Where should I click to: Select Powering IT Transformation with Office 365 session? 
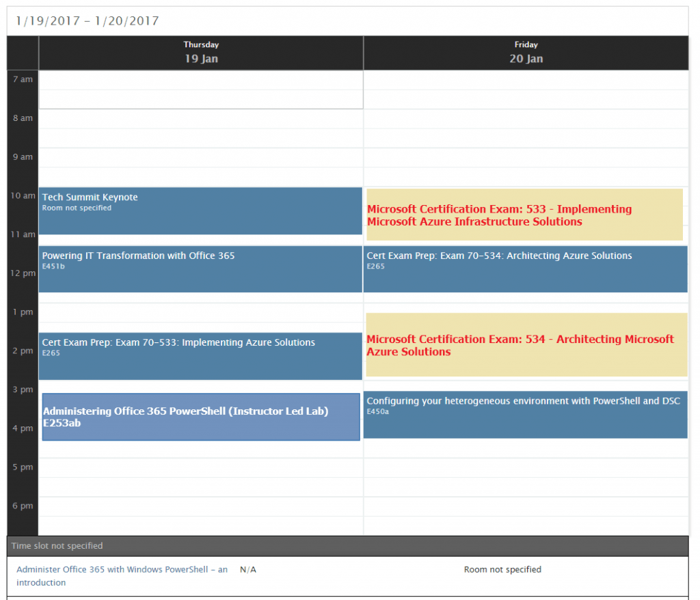(200, 269)
